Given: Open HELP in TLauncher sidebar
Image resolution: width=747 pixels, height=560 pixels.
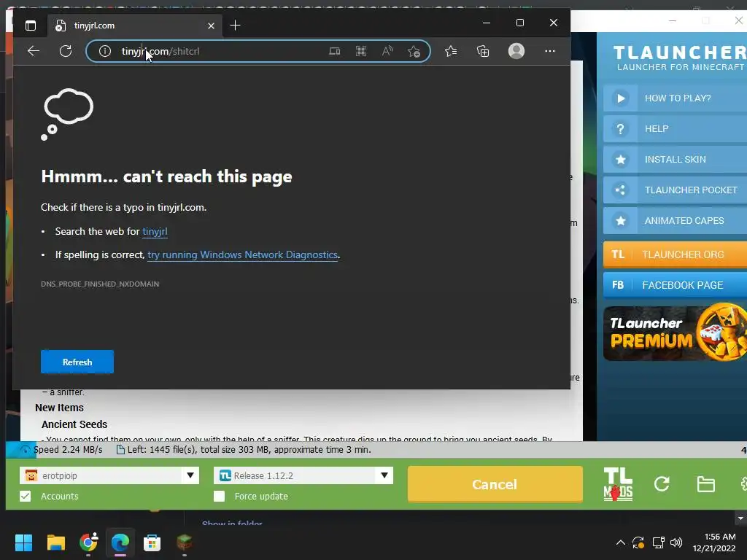Looking at the screenshot, I should [x=675, y=128].
